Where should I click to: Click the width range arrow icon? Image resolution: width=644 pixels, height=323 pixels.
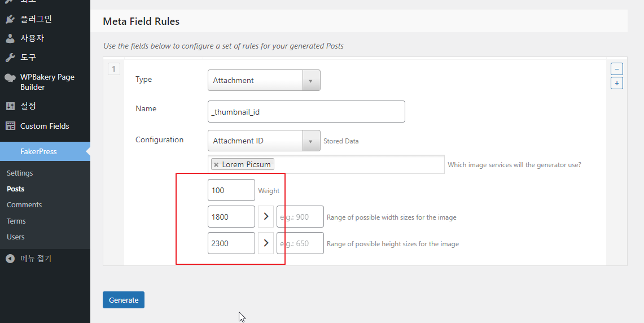pyautogui.click(x=266, y=217)
